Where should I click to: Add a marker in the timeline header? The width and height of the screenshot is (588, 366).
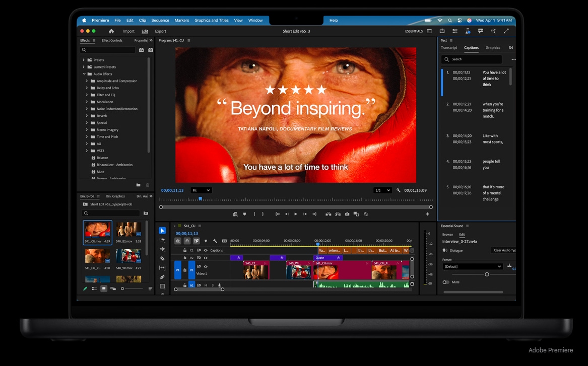click(206, 241)
